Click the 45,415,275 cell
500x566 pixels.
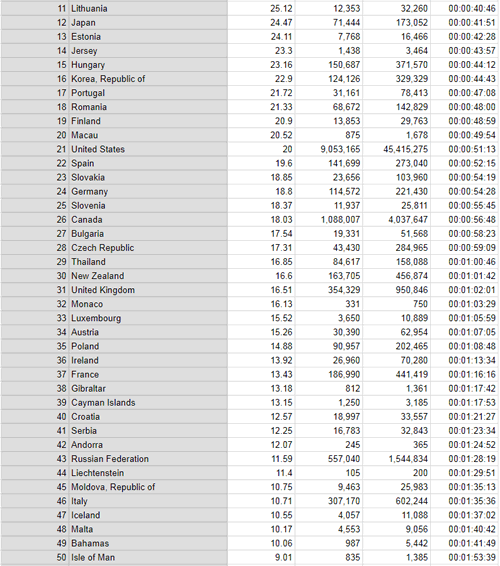[x=397, y=149]
